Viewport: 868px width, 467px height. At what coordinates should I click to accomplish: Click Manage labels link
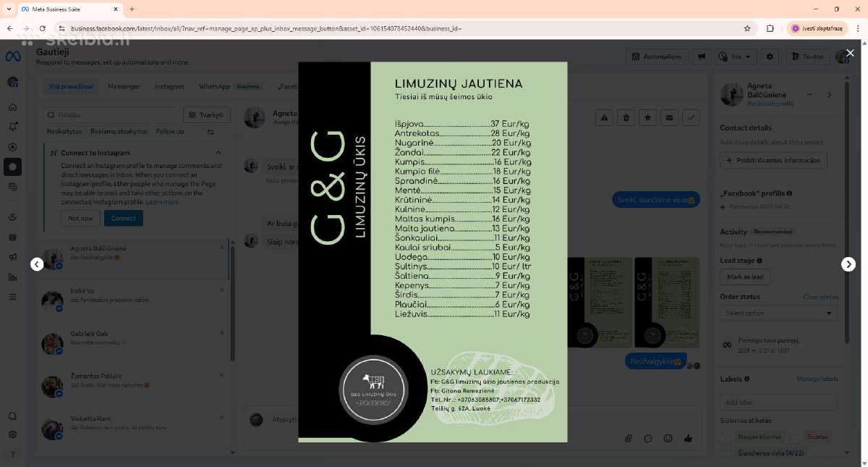pyautogui.click(x=817, y=379)
